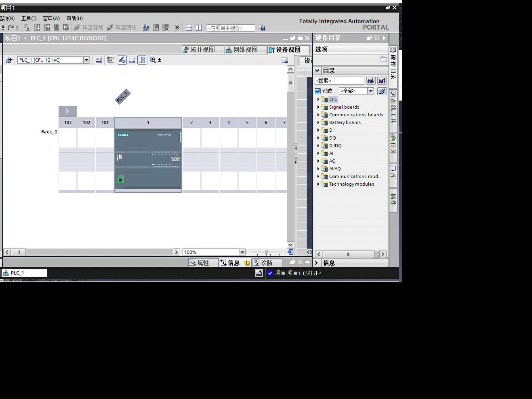
Task: Open the 100% zoom level dropdown
Action: coord(242,252)
